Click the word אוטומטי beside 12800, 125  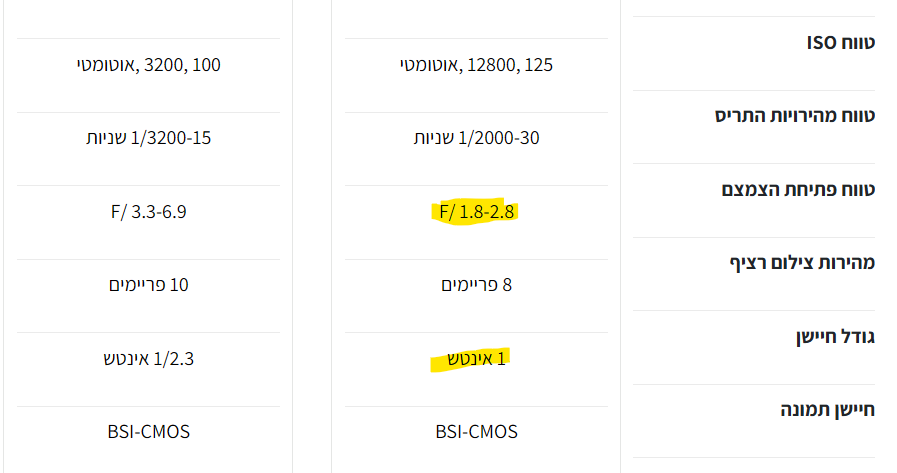(428, 65)
